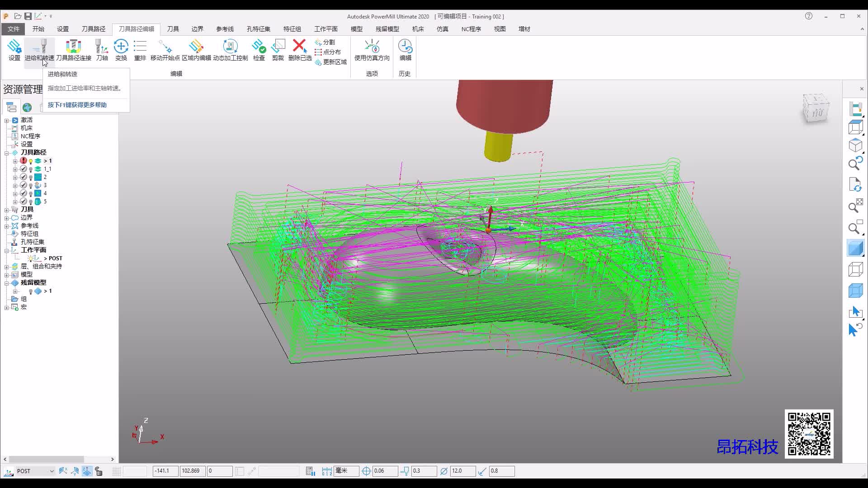This screenshot has width=868, height=488.
Task: Open 动态加工控制 dynamic machine control
Action: click(231, 50)
